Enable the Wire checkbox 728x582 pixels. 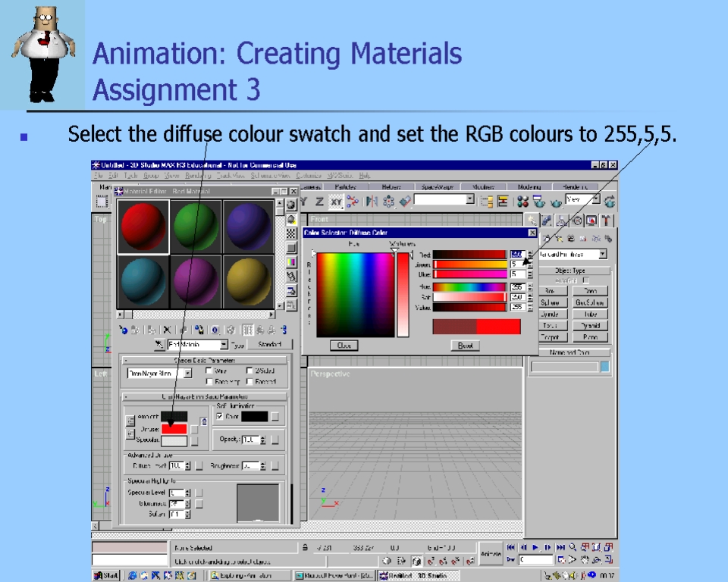[209, 371]
